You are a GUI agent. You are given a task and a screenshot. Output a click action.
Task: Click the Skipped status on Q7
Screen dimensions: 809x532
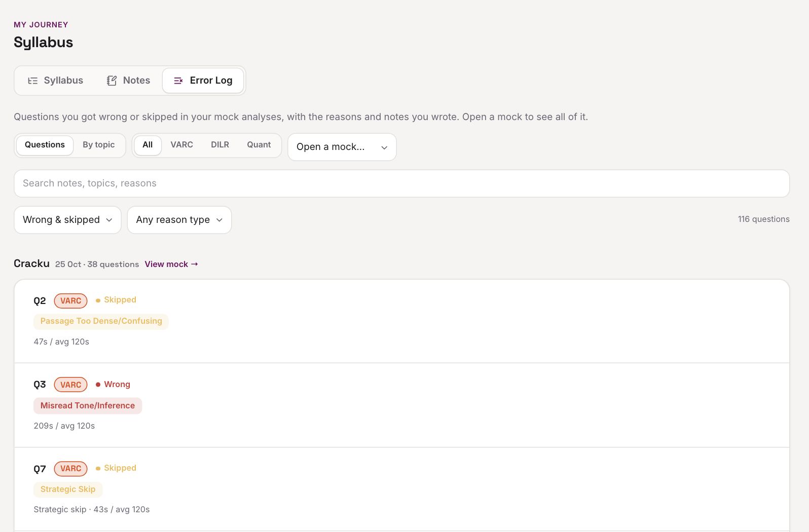116,468
